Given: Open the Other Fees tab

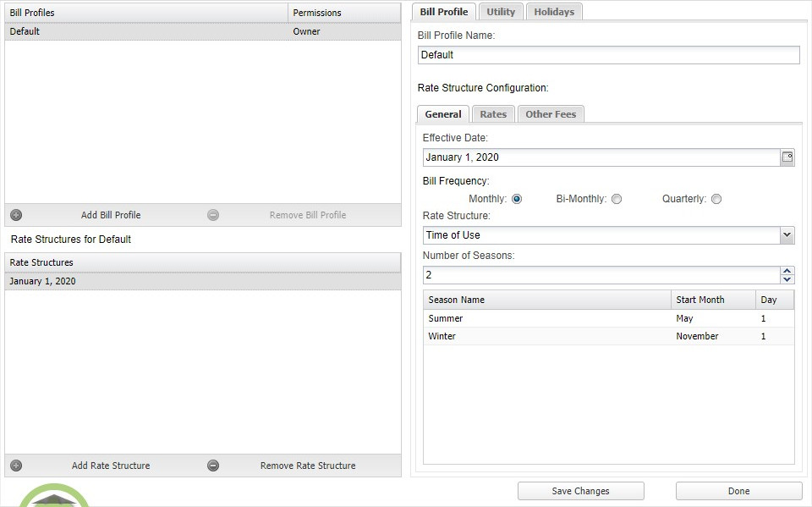Looking at the screenshot, I should click(x=551, y=114).
